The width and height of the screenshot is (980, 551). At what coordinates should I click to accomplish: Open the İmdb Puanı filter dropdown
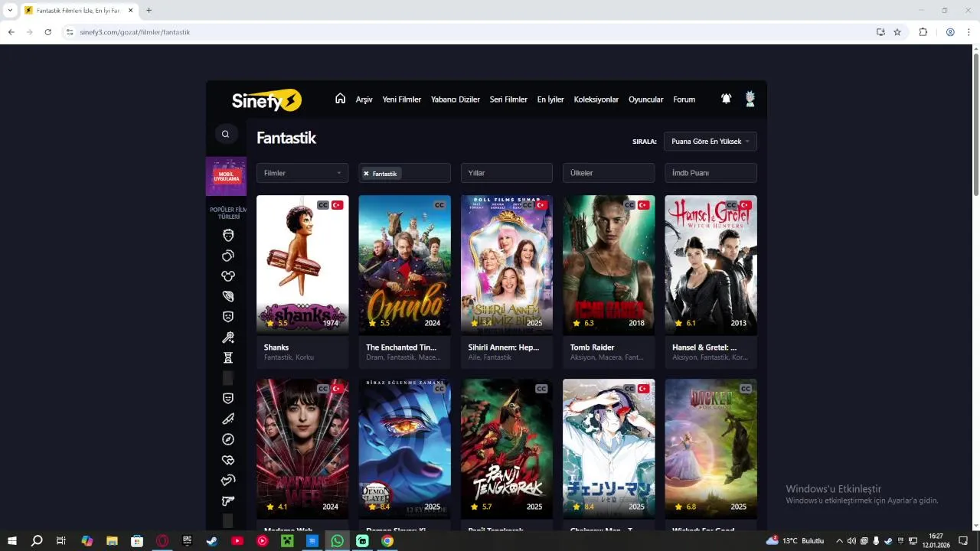pyautogui.click(x=710, y=173)
